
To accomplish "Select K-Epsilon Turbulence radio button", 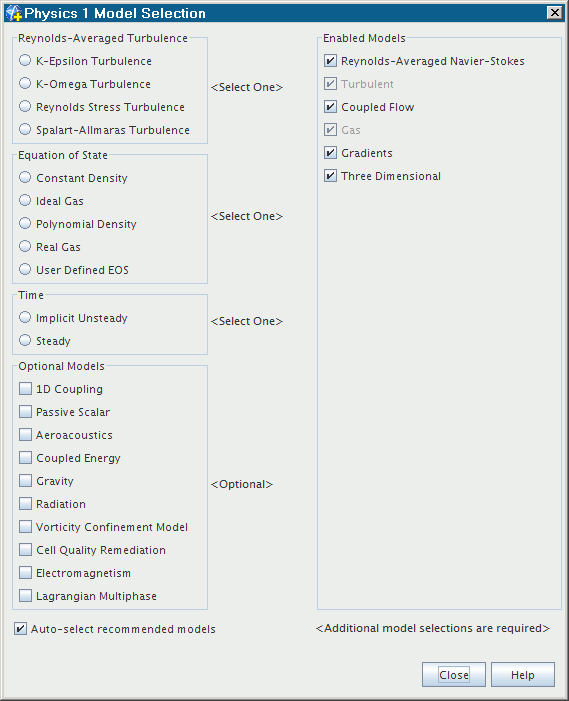I will tap(25, 60).
